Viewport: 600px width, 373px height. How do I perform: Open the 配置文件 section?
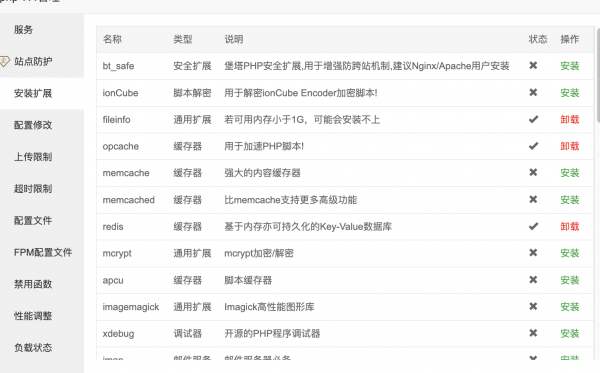(x=33, y=220)
